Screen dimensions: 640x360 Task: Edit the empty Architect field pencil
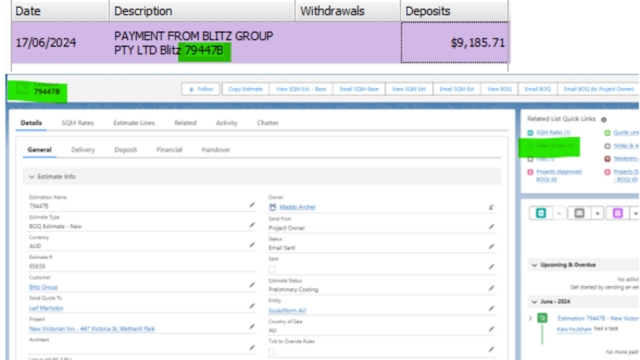pyautogui.click(x=252, y=348)
